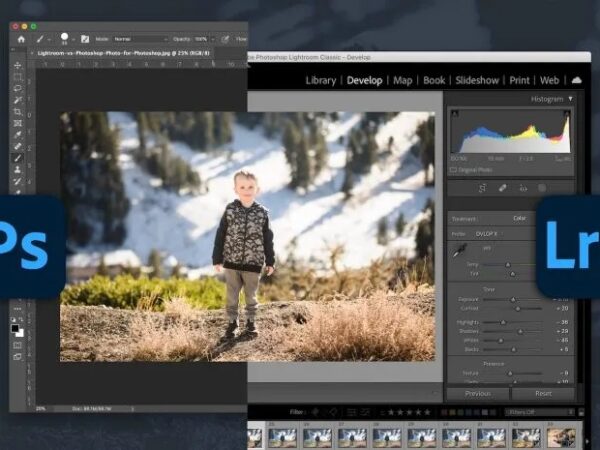Select the Photoshop document tab for the JPG
600x450 pixels.
click(x=123, y=53)
